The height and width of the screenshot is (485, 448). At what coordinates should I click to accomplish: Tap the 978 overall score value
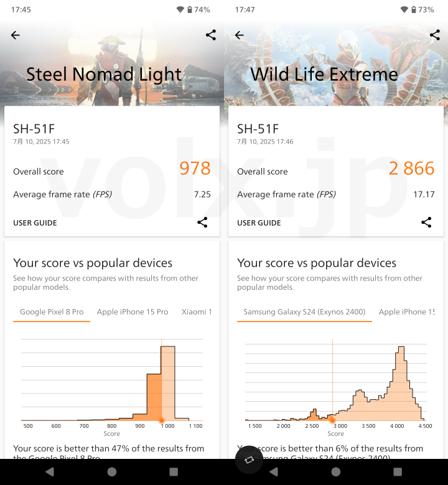coord(195,169)
